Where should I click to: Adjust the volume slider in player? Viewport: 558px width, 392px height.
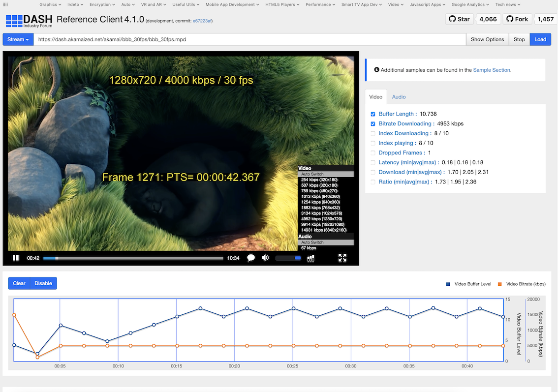pos(288,258)
